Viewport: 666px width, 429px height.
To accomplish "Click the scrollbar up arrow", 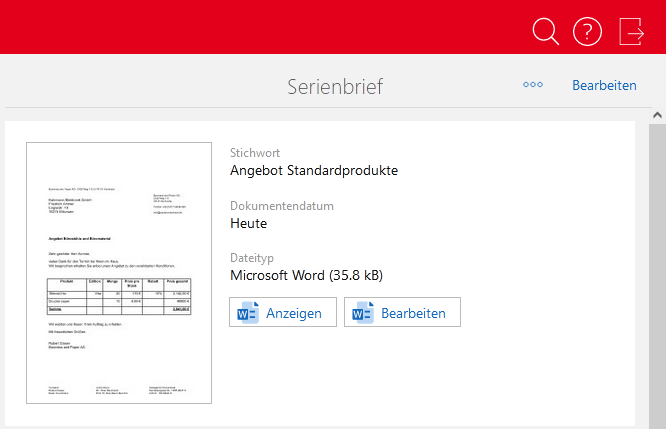I will (x=657, y=117).
